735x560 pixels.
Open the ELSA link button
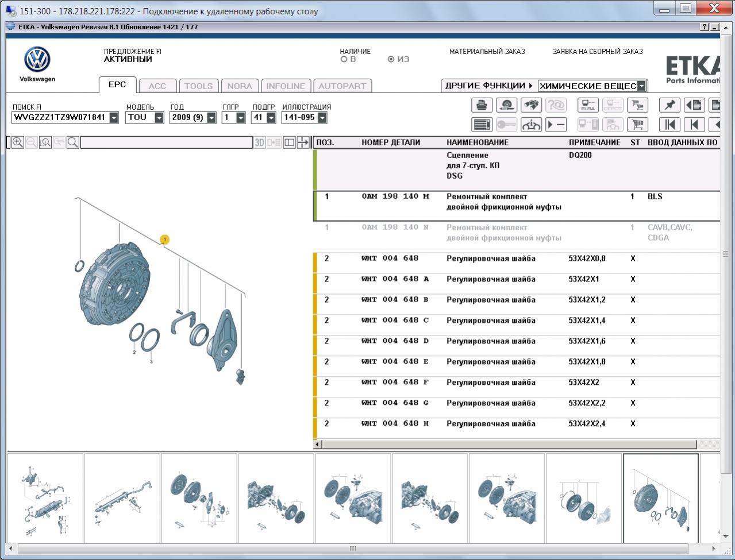click(588, 105)
